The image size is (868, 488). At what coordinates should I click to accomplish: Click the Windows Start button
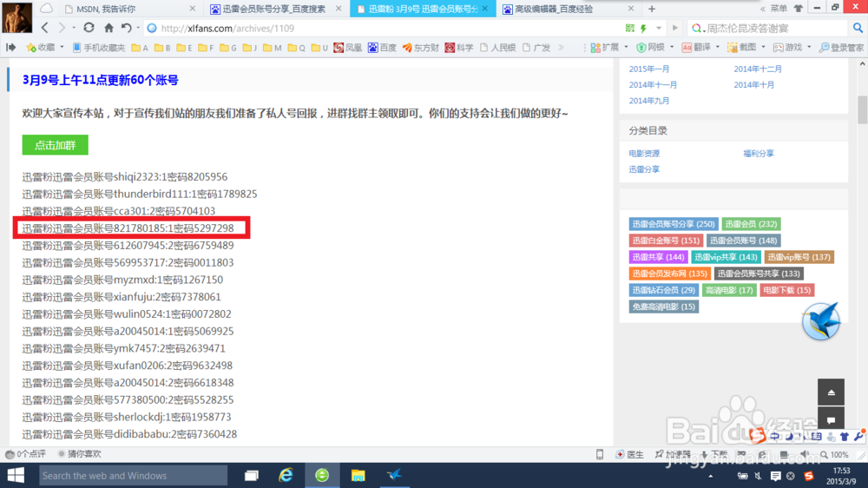coord(16,475)
